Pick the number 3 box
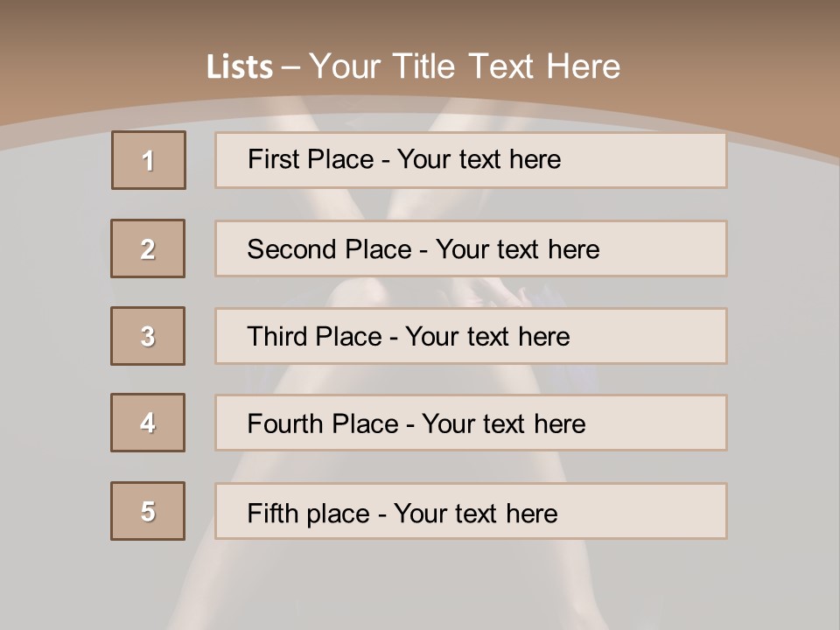The width and height of the screenshot is (840, 630). coord(148,336)
